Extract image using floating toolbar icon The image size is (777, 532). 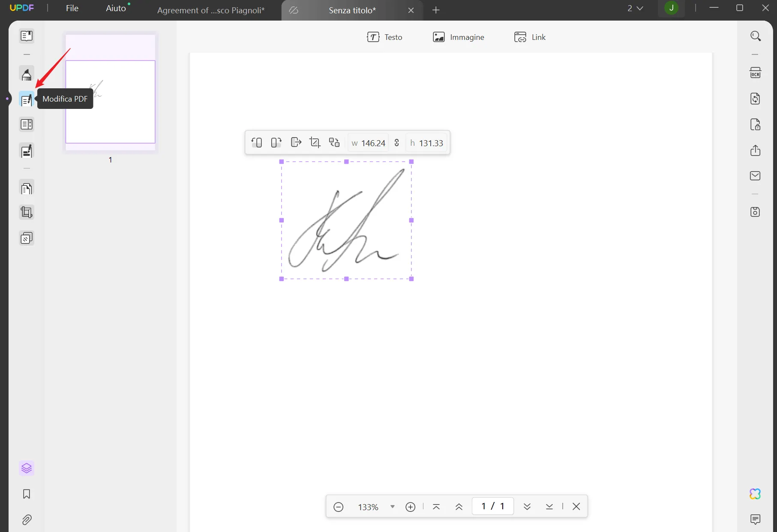pos(296,143)
